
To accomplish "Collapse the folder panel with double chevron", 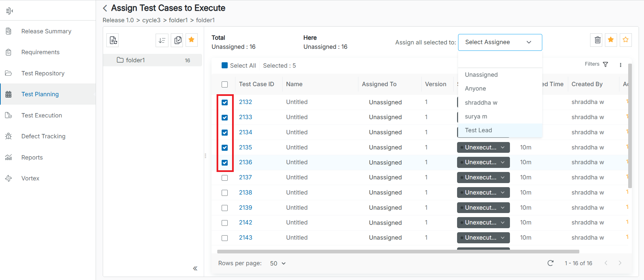I will (195, 268).
